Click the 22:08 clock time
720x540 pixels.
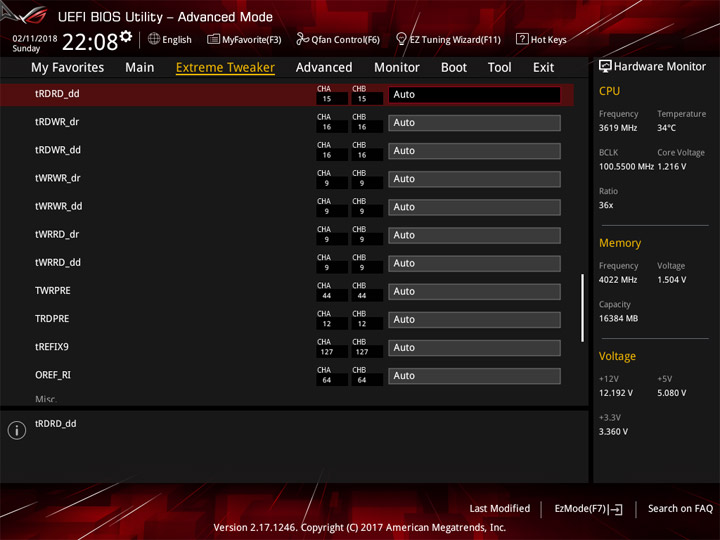[x=90, y=42]
